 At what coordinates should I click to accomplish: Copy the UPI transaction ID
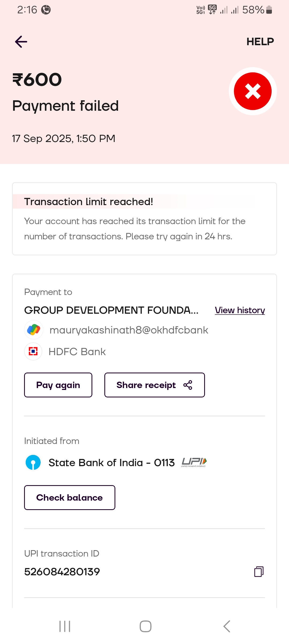pyautogui.click(x=259, y=572)
